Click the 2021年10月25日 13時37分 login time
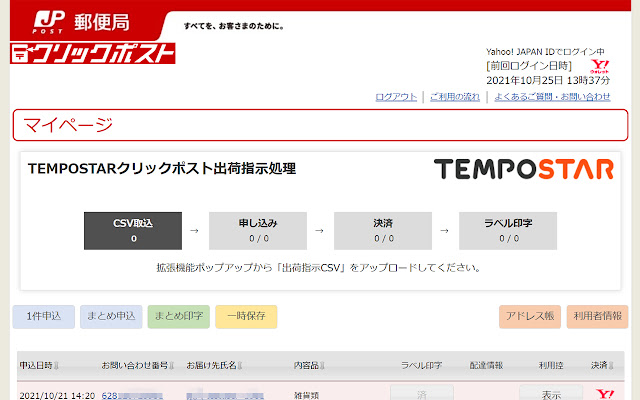 pos(548,80)
